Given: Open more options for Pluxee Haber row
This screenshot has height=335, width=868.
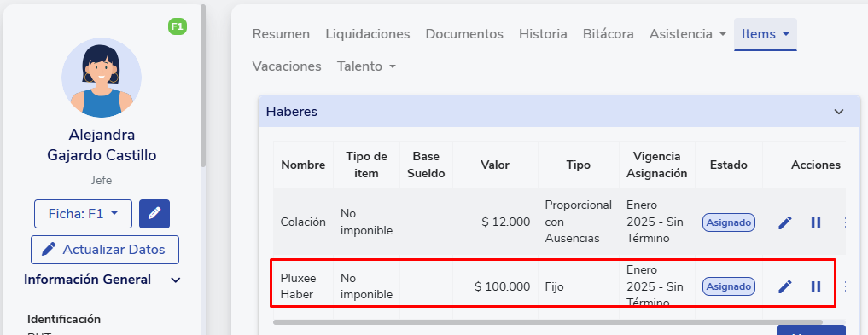Looking at the screenshot, I should [x=845, y=286].
